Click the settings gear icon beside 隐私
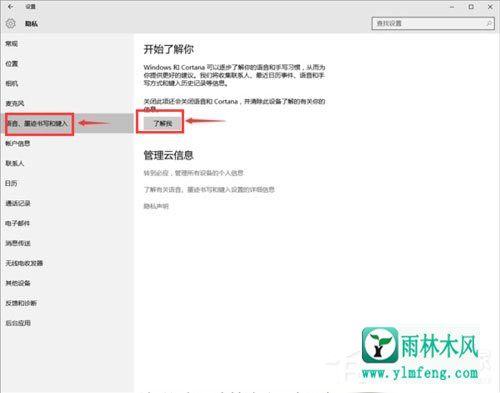Screen dimensions: 500x393 click(10, 23)
